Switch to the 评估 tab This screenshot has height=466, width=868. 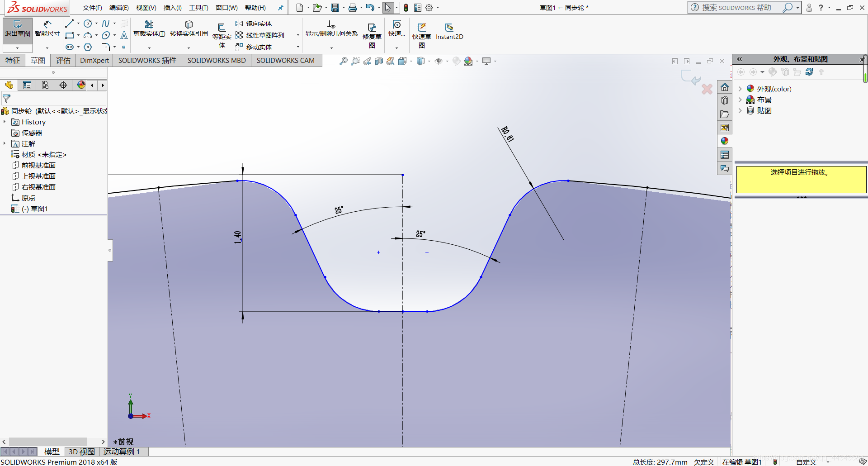[x=63, y=61]
